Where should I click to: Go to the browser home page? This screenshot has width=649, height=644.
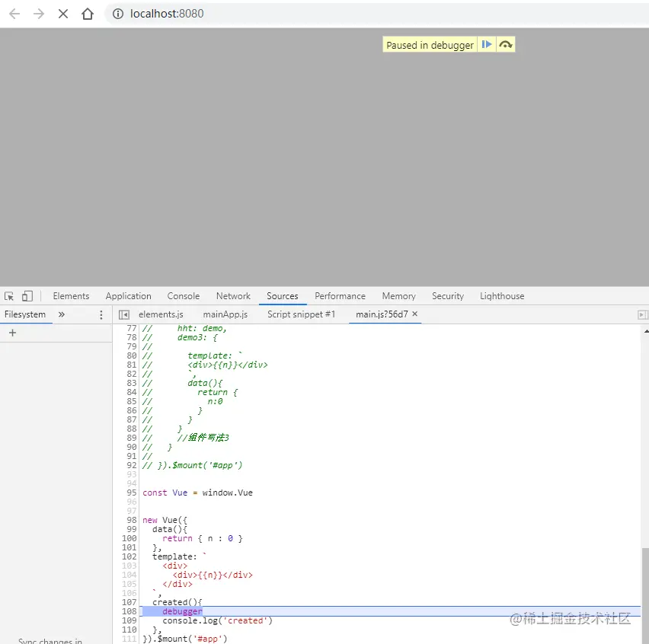coord(88,14)
